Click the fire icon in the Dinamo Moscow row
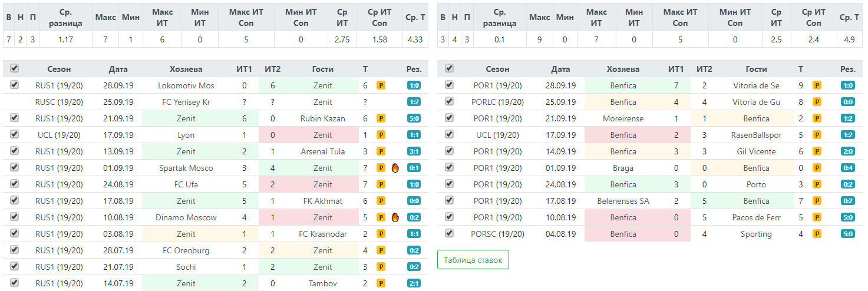 (395, 217)
